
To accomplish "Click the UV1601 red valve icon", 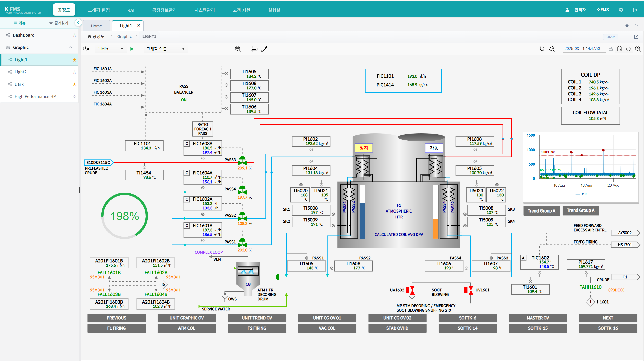I will pos(469,290).
